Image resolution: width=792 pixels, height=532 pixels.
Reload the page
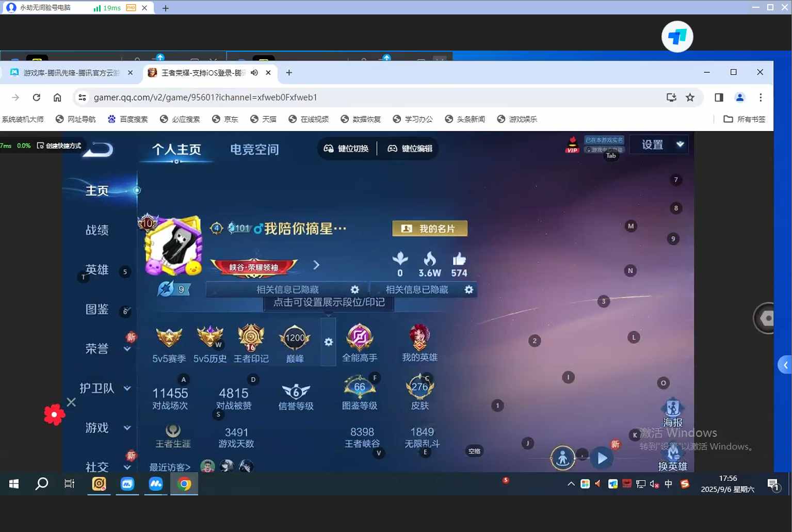click(36, 98)
